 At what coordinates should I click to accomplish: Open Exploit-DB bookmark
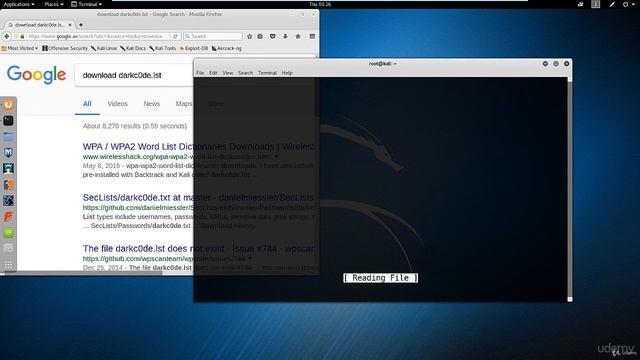(194, 48)
